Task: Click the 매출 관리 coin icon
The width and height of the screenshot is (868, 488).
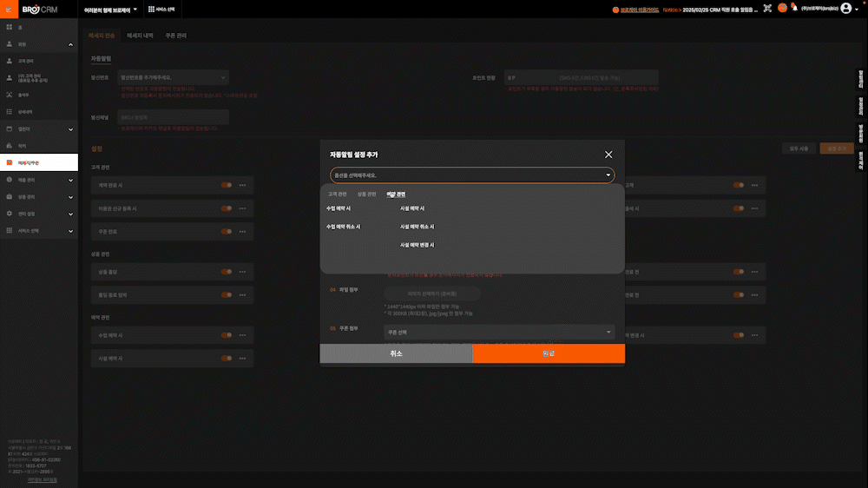Action: (x=9, y=180)
